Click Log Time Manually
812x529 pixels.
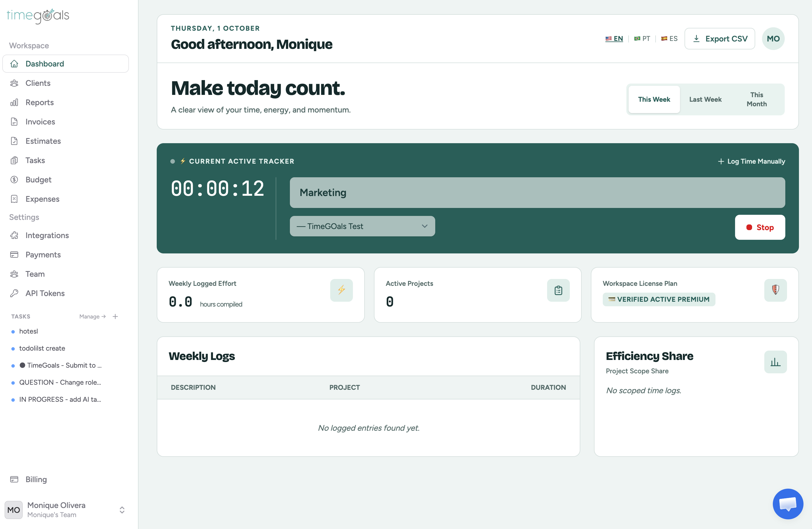tap(751, 161)
